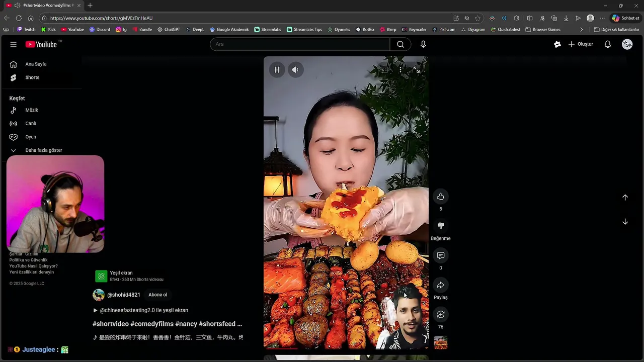Open the Discord bookmark
Image resolution: width=644 pixels, height=362 pixels.
[100, 30]
